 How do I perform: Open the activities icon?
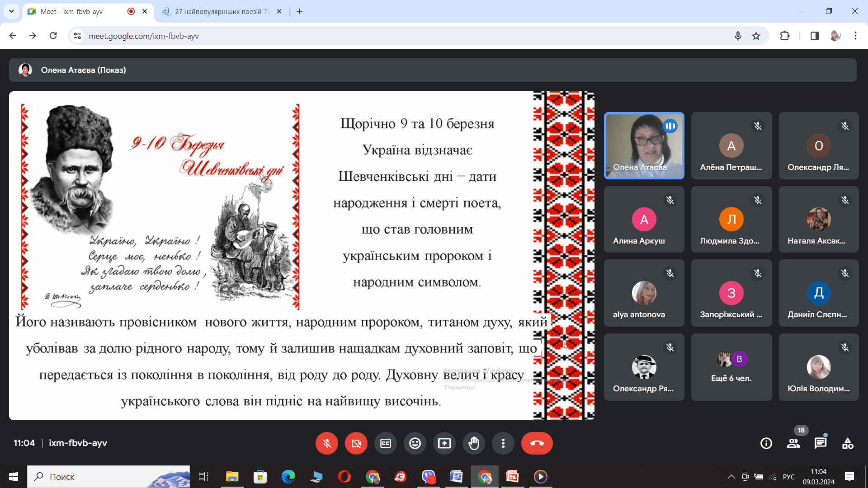(x=848, y=443)
